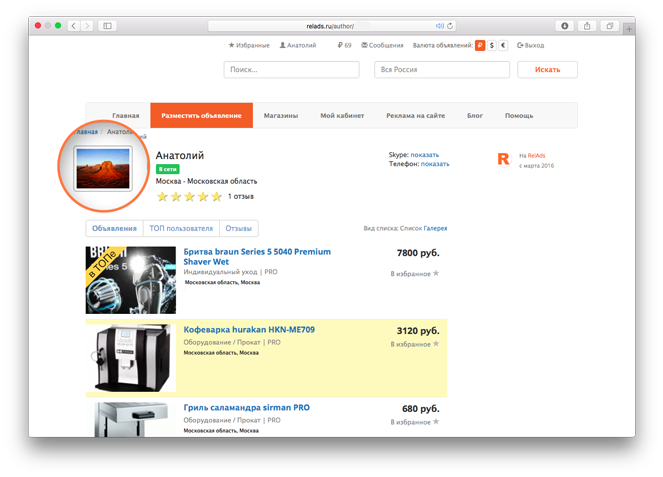Screen dimensions: 663x477
Task: Open Разместить объявление
Action: tap(201, 115)
